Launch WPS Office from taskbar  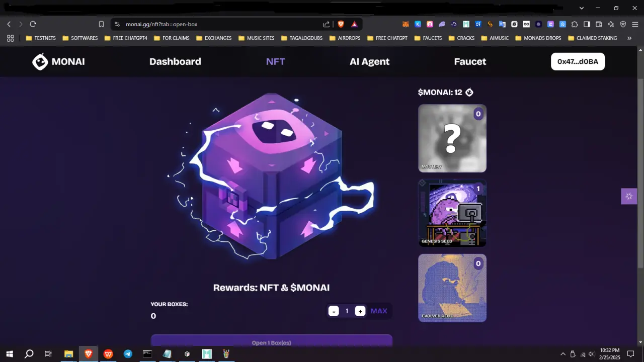(108, 354)
